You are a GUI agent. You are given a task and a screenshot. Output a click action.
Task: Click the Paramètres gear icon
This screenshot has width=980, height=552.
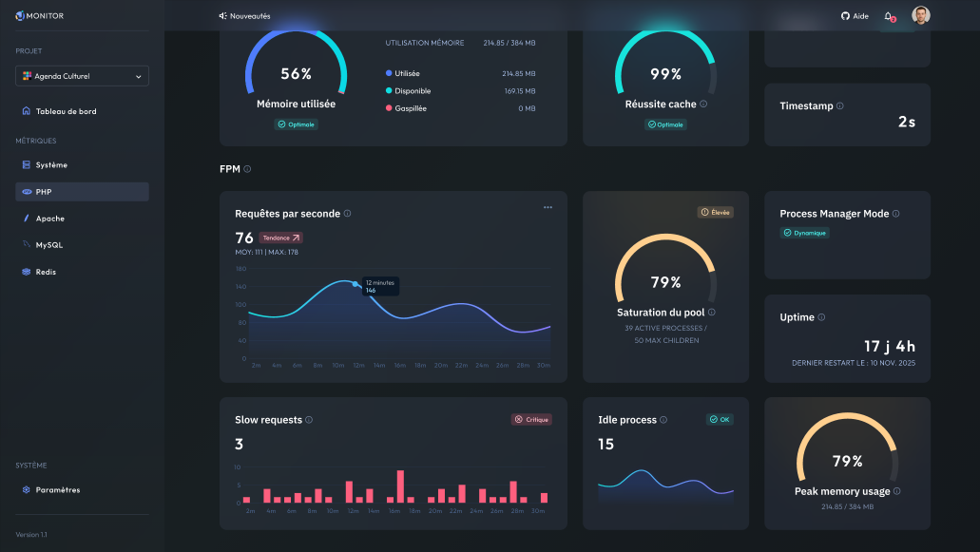coord(27,489)
